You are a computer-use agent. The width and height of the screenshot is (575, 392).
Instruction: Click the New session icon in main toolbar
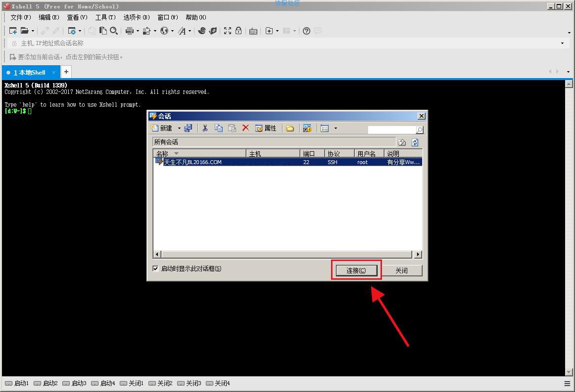point(13,31)
